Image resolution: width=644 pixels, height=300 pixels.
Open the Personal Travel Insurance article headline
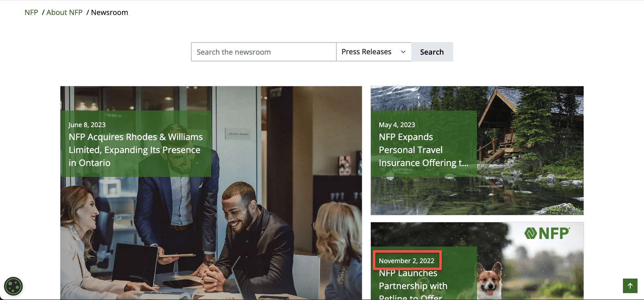click(x=423, y=150)
